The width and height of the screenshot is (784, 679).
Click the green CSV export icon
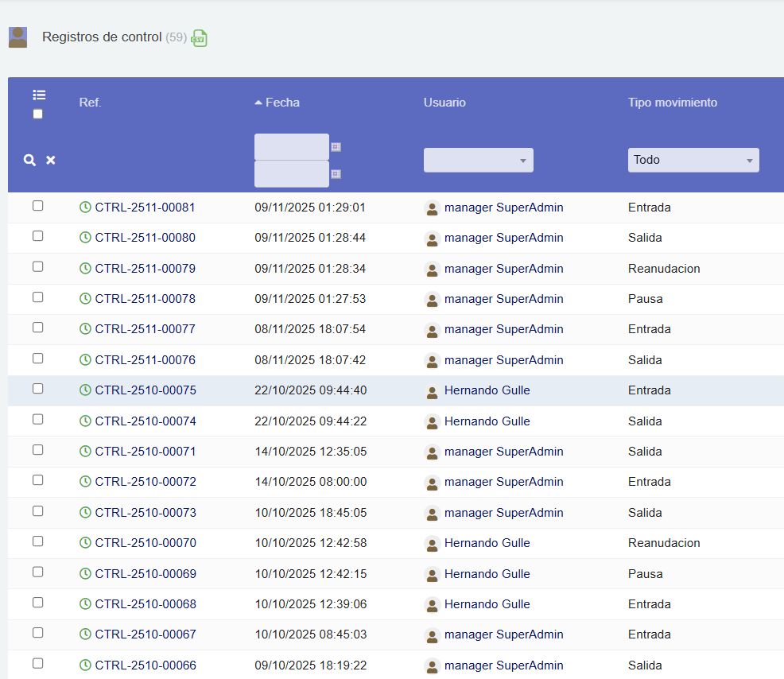(x=199, y=37)
